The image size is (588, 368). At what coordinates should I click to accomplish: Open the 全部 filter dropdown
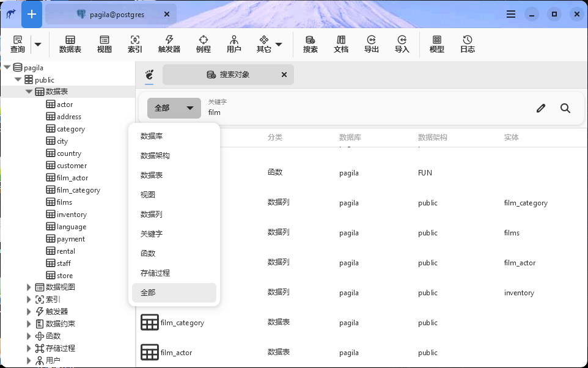(174, 108)
